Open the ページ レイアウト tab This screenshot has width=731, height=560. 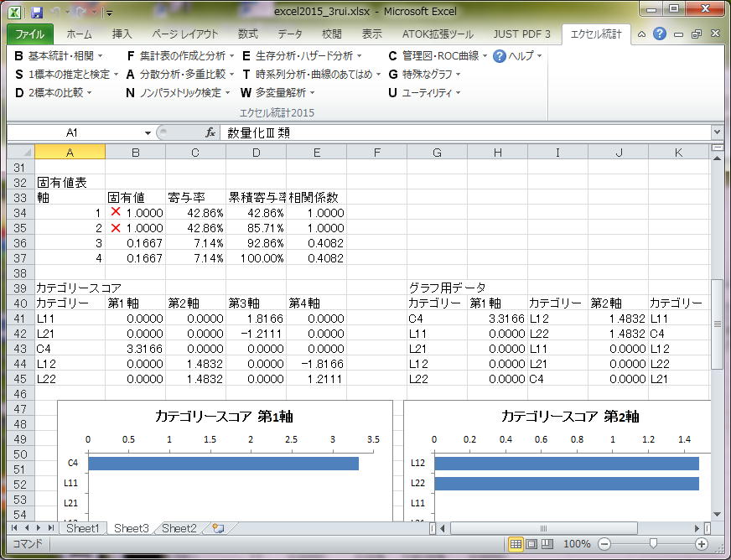tap(185, 34)
